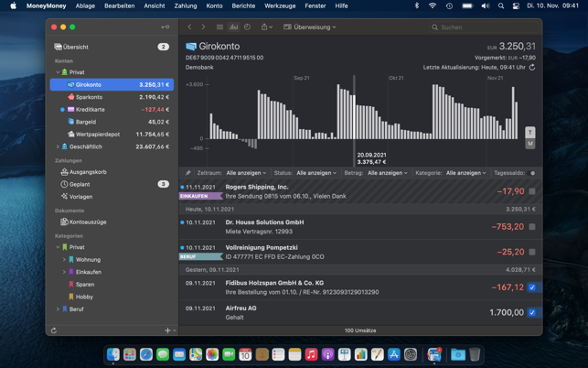Open the Wertpapierdepot account
588x368 pixels.
pyautogui.click(x=112, y=134)
